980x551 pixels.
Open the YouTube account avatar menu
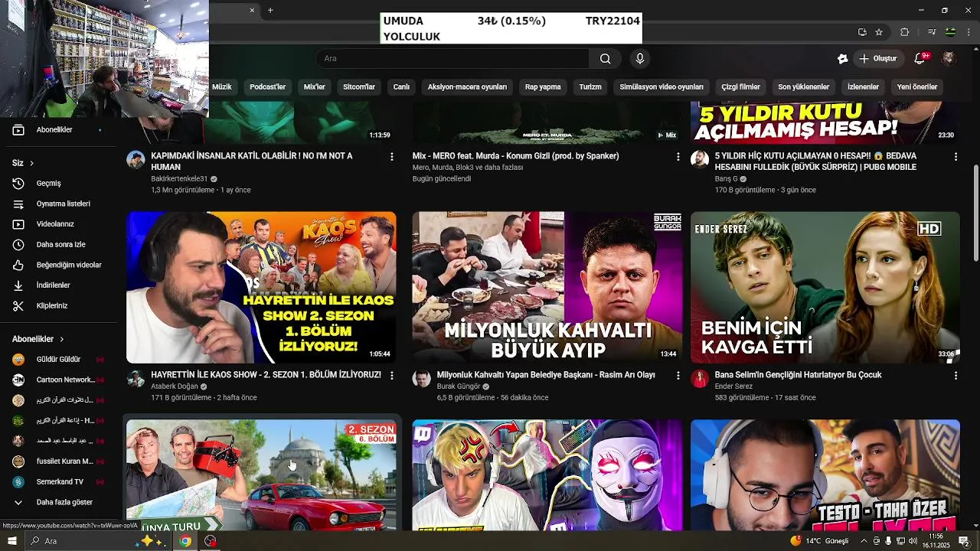coord(949,59)
